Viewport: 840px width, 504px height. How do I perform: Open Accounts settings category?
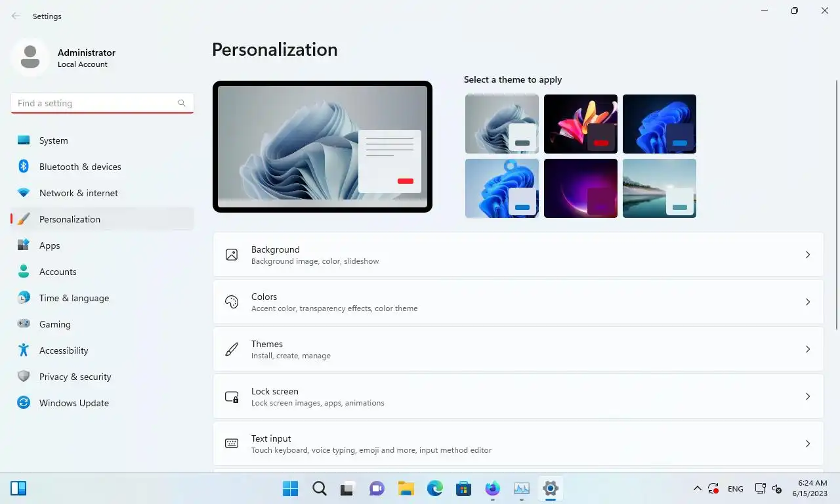pyautogui.click(x=102, y=272)
